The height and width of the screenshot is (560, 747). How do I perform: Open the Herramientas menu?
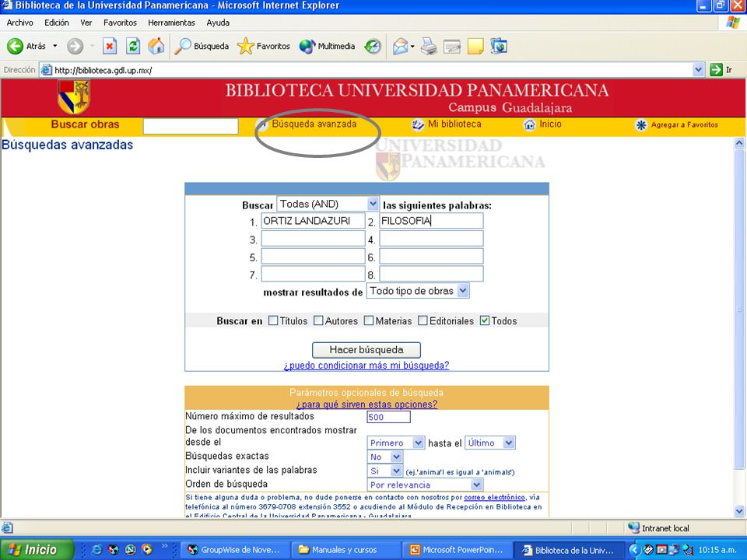pyautogui.click(x=171, y=23)
